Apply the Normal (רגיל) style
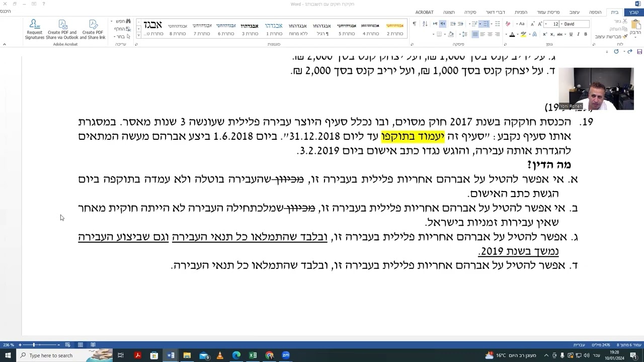Screen dimensions: 644x362 [322, 29]
